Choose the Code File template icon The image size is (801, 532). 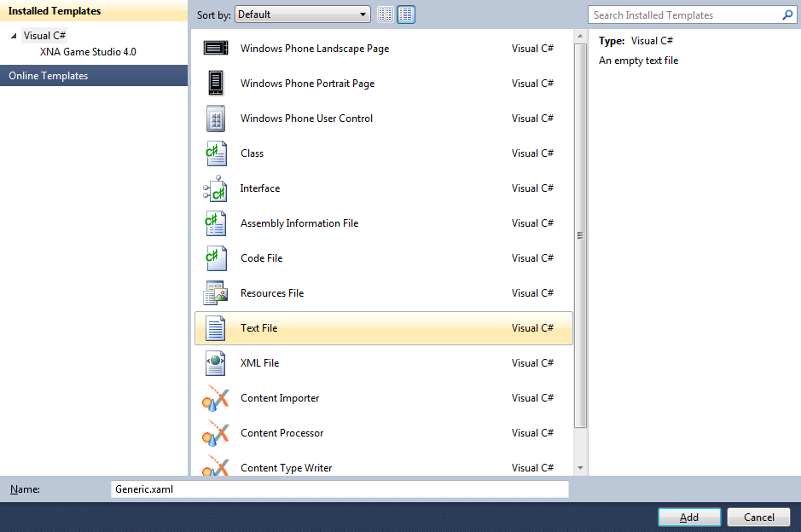pos(216,258)
